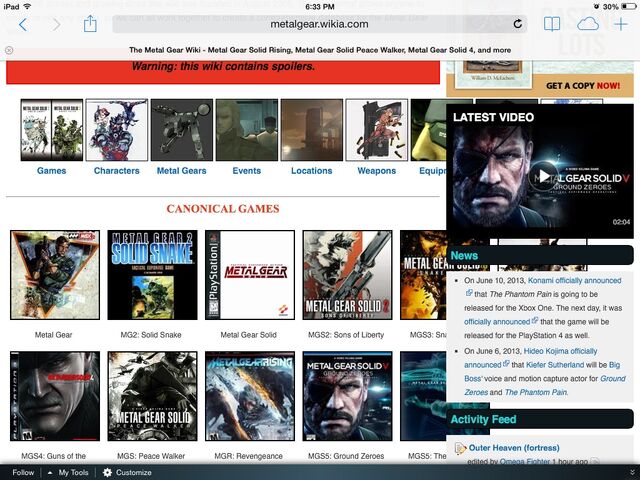The height and width of the screenshot is (480, 640).
Task: Click the Metal Gear caption text
Action: [53, 335]
